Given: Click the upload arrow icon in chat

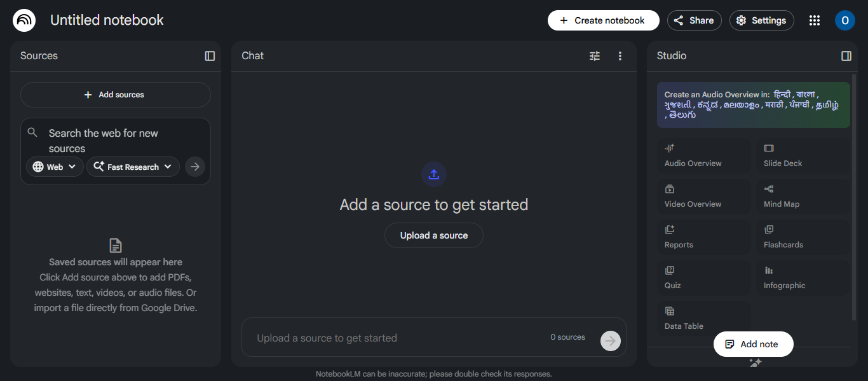Looking at the screenshot, I should (434, 174).
